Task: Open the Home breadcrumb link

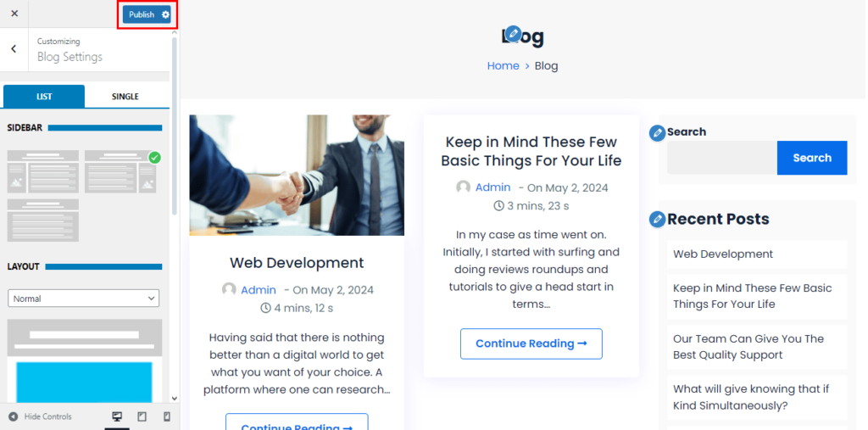Action: (504, 65)
